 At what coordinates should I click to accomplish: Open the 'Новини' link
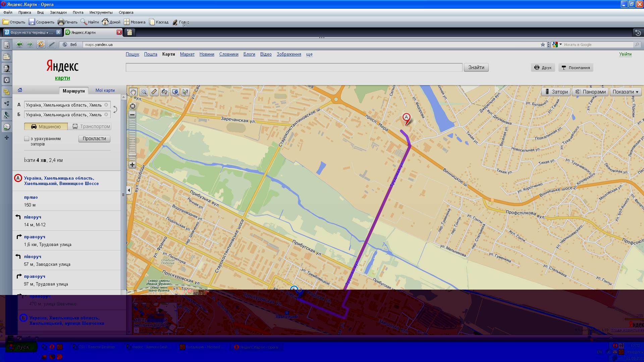(207, 54)
